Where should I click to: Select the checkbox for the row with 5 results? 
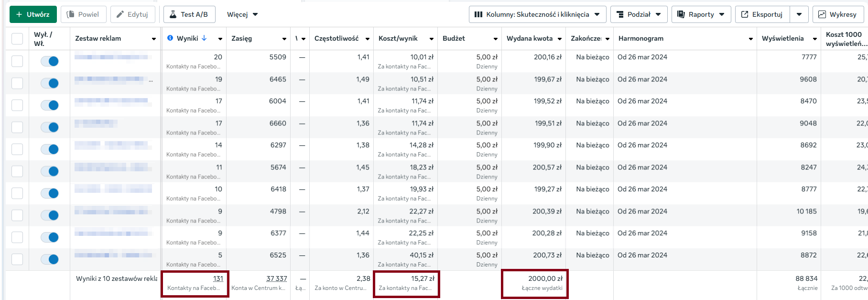click(x=17, y=259)
